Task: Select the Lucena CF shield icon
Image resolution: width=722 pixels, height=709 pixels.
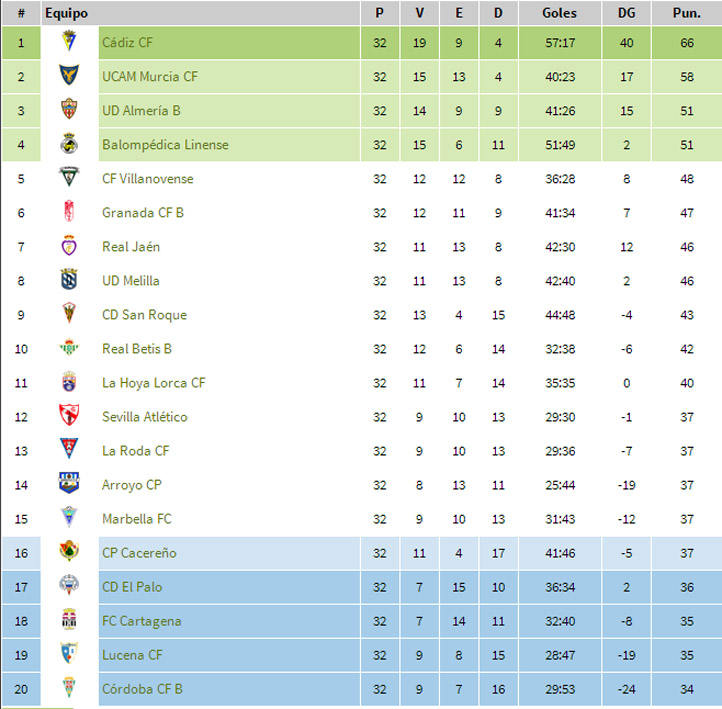Action: (x=69, y=653)
